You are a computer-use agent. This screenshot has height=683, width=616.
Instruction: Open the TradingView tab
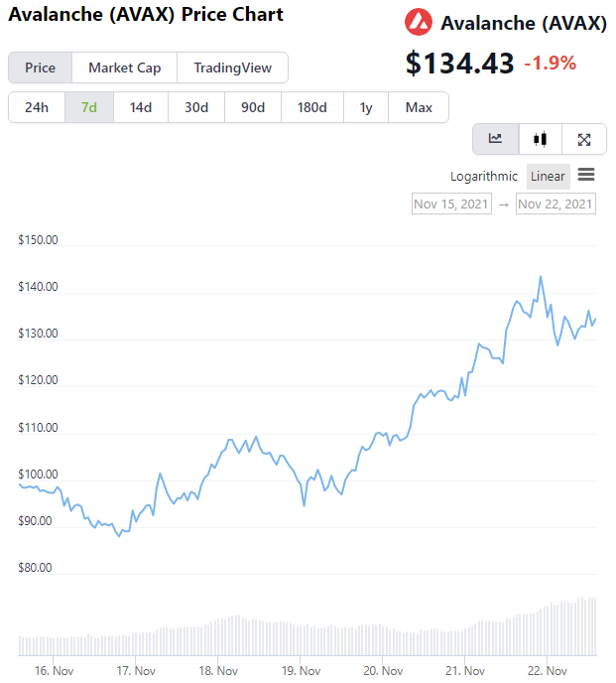tap(232, 68)
